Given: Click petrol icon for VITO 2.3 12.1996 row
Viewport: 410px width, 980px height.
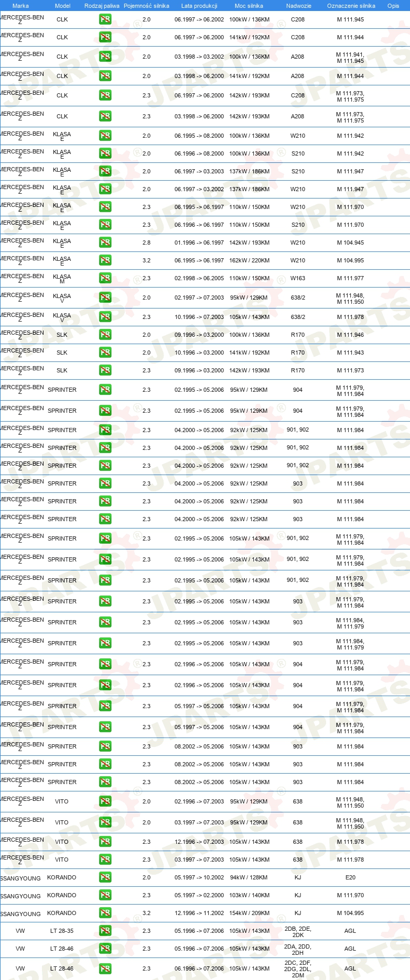Looking at the screenshot, I should coord(105,842).
